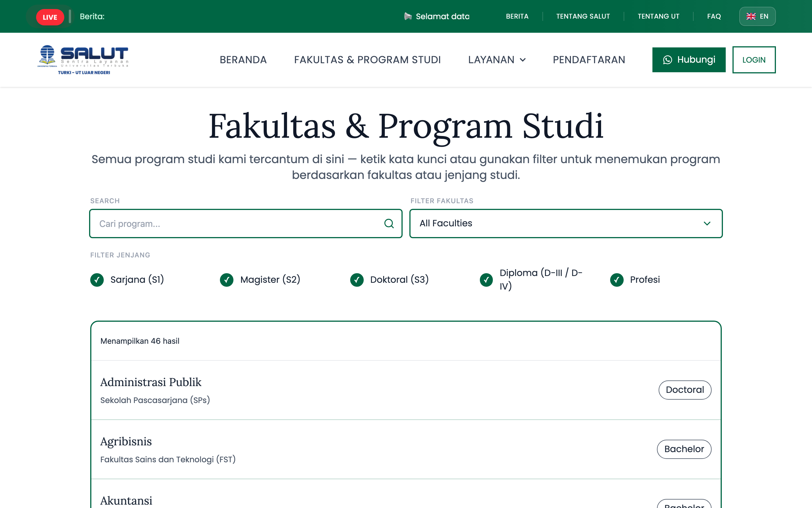The height and width of the screenshot is (508, 812).
Task: Click the Hubungi button
Action: (689, 60)
